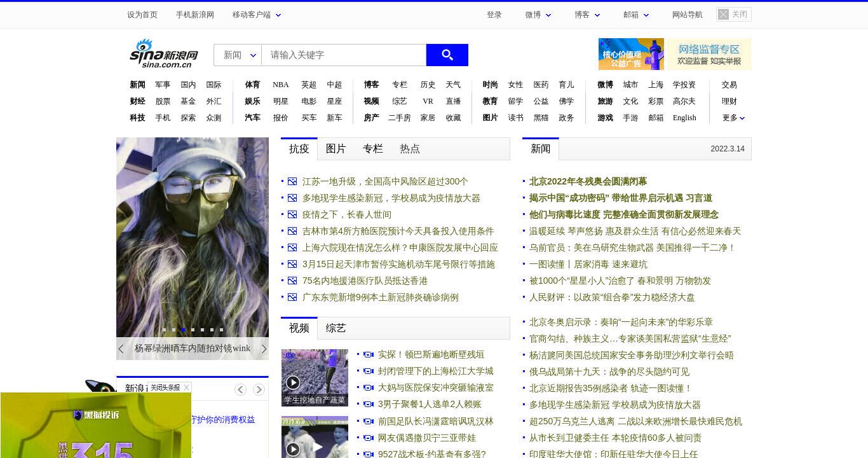Image resolution: width=868 pixels, height=458 pixels.
Task: Open the 新闻 section tab header
Action: click(x=541, y=149)
